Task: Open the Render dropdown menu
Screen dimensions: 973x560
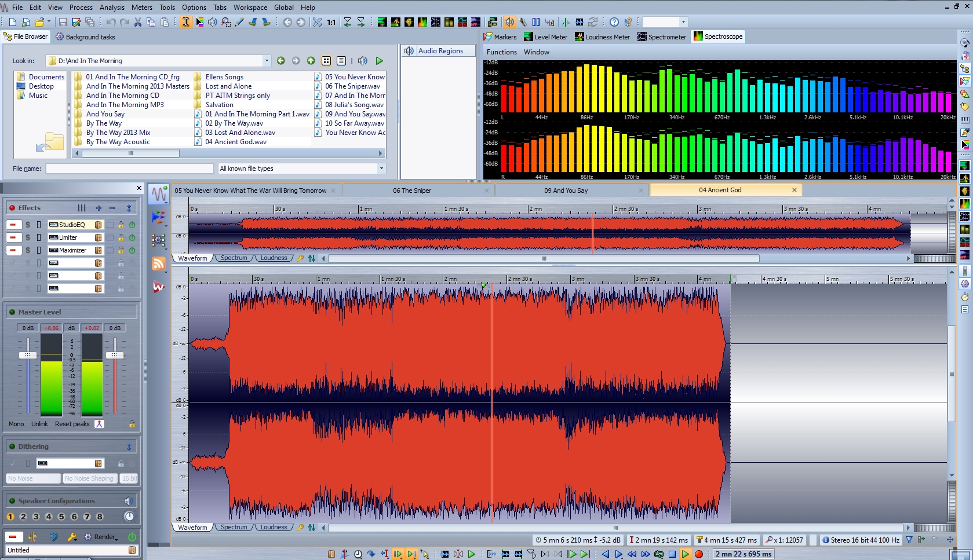Action: (101, 537)
